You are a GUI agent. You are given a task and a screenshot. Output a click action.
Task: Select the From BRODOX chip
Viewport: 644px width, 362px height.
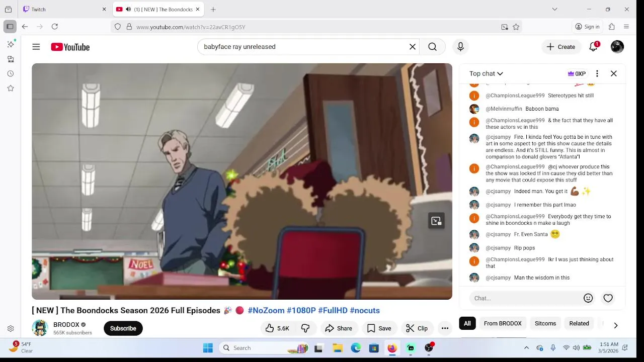(503, 323)
